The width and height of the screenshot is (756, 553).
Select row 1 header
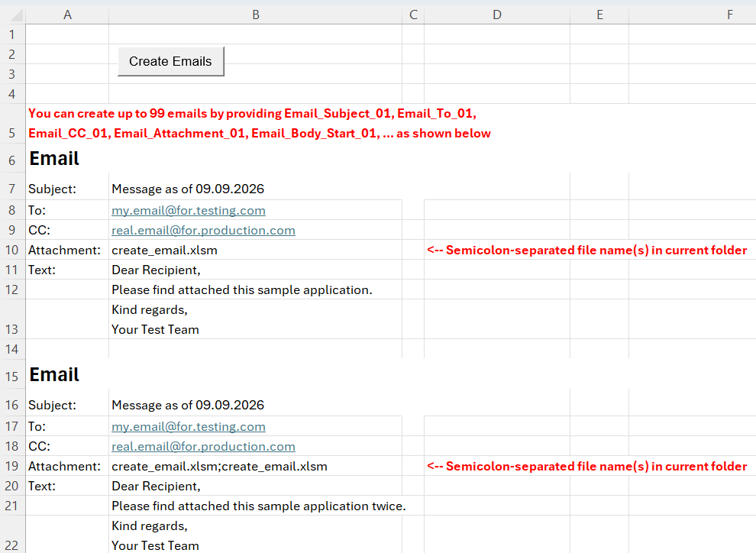(x=12, y=34)
